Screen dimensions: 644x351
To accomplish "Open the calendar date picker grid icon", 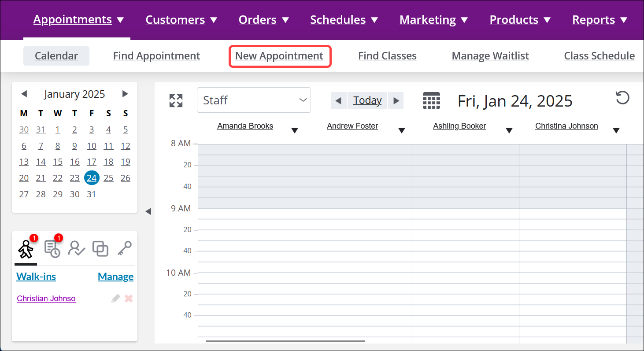I will tap(431, 100).
